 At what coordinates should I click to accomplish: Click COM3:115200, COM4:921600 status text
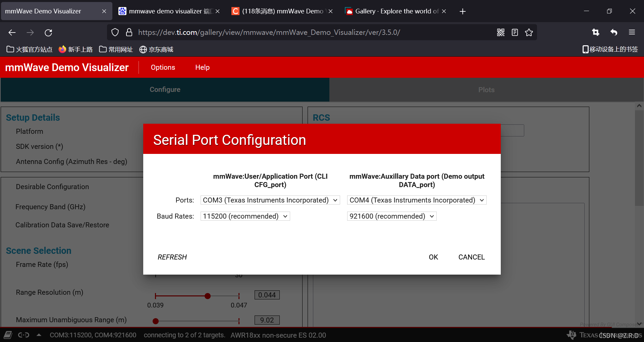click(x=93, y=335)
